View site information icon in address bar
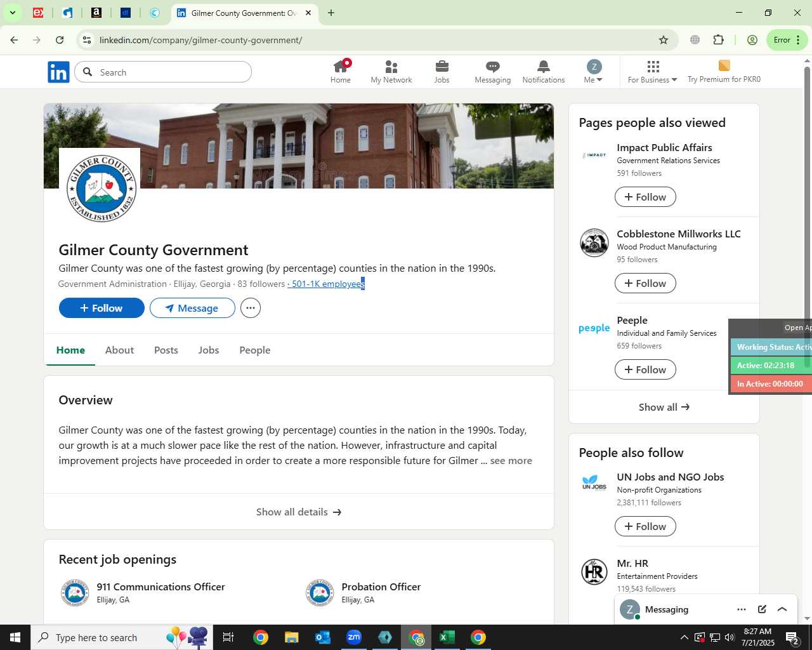The width and height of the screenshot is (812, 650). pyautogui.click(x=87, y=40)
